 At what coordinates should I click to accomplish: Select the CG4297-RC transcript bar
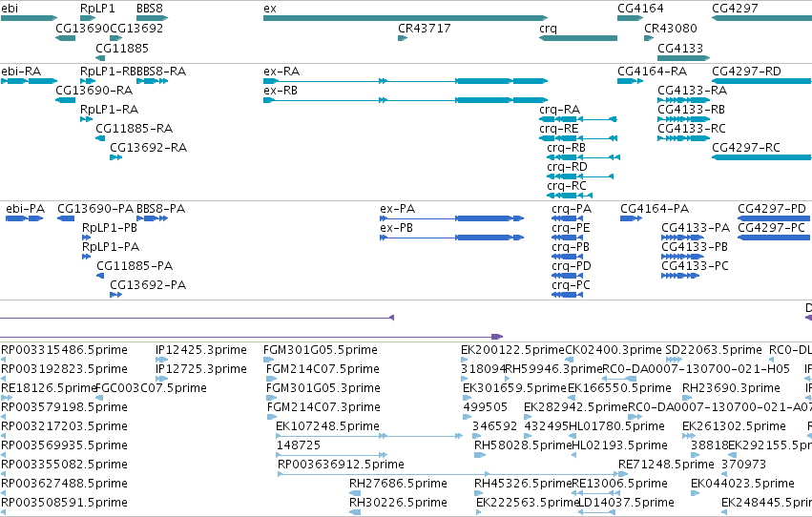click(x=761, y=157)
